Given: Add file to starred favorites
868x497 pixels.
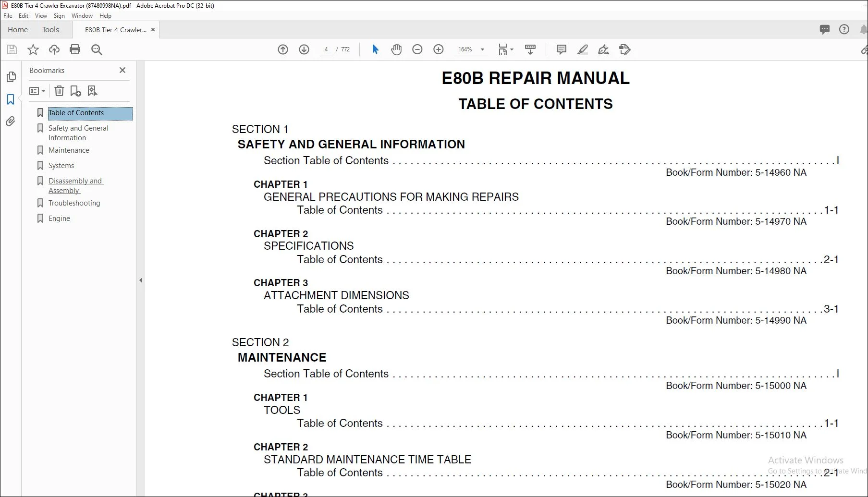Looking at the screenshot, I should (x=33, y=49).
